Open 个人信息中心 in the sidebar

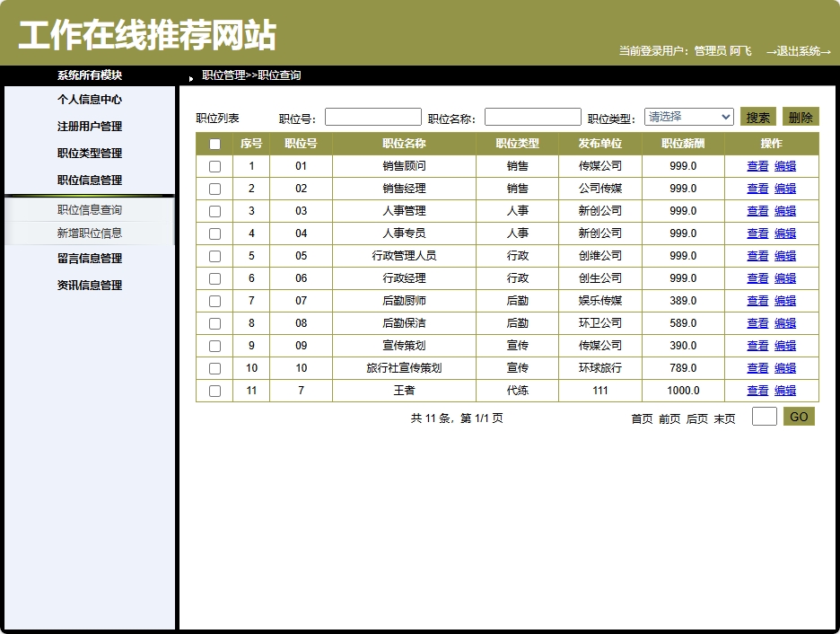90,100
